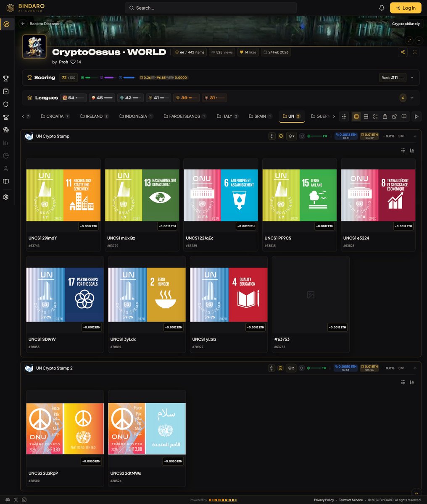This screenshot has height=504, width=427.
Task: Expand the banner to fullscreen
Action: coord(409,40)
